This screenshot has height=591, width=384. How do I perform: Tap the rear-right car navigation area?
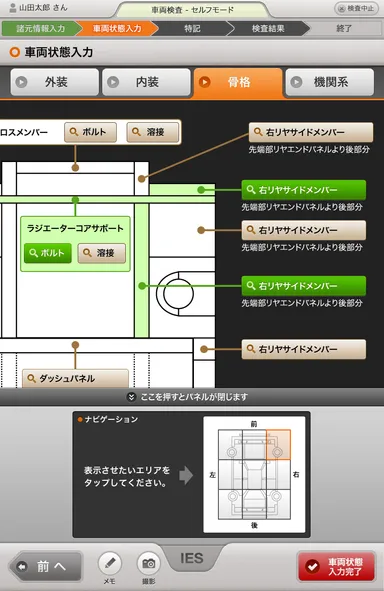278,504
